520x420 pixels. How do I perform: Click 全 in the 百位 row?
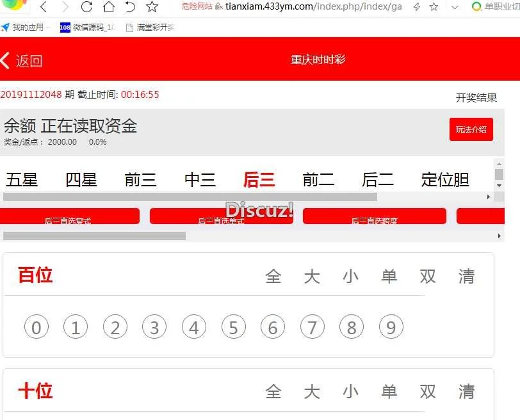tap(273, 277)
